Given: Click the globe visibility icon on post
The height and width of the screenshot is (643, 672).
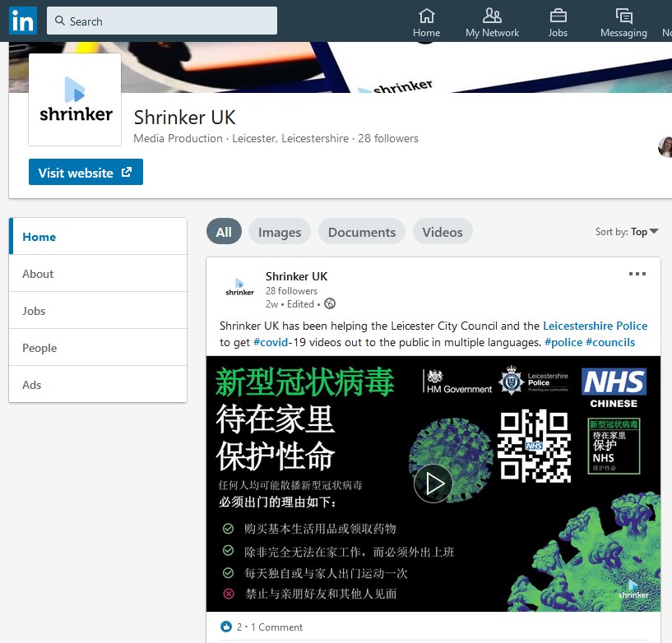Looking at the screenshot, I should point(330,303).
